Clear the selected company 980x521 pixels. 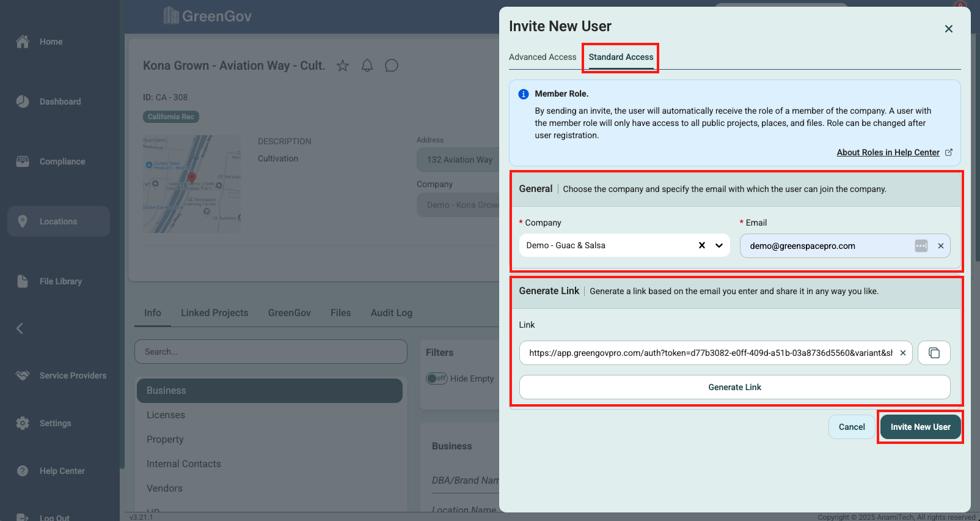[x=702, y=245]
